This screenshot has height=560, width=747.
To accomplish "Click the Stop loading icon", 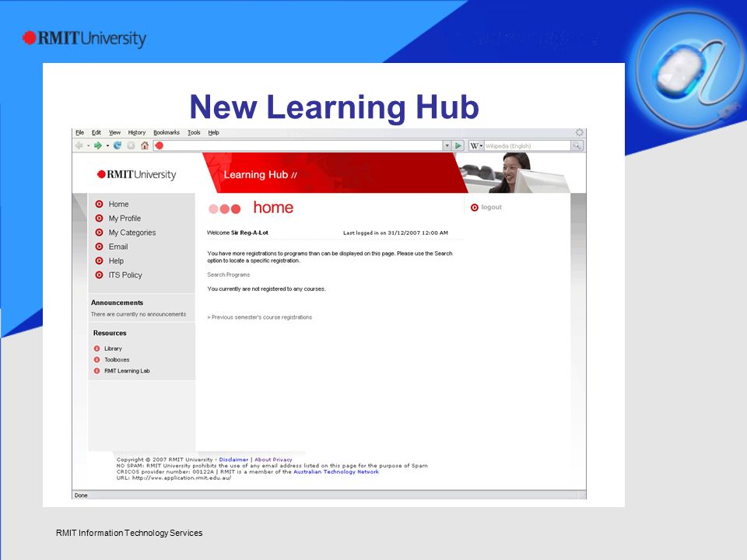I will point(131,145).
